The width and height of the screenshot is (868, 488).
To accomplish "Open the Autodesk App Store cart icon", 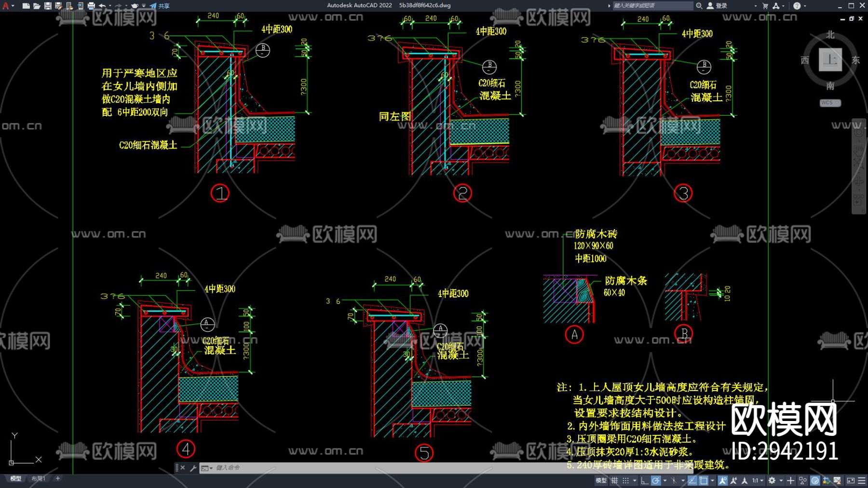I will pyautogui.click(x=765, y=6).
